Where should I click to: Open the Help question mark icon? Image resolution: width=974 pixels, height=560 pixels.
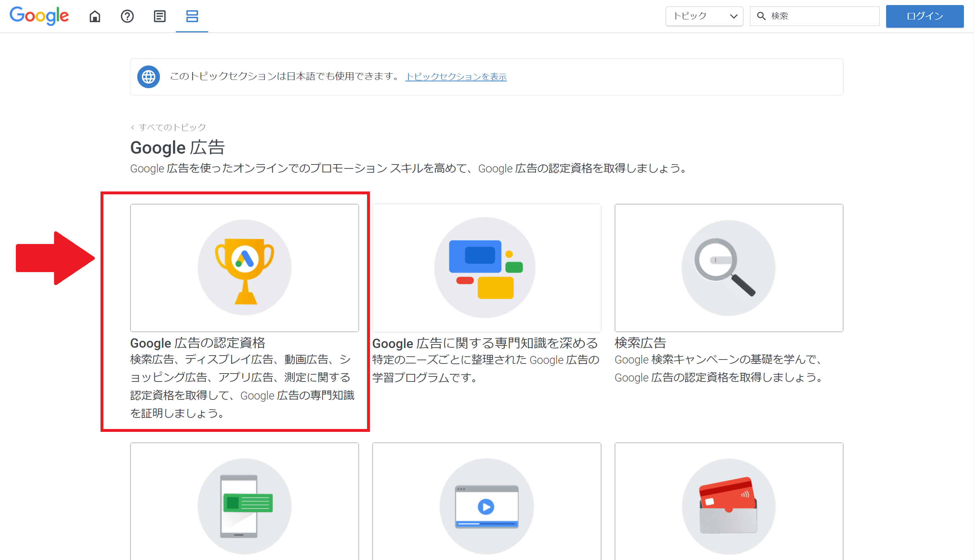127,16
